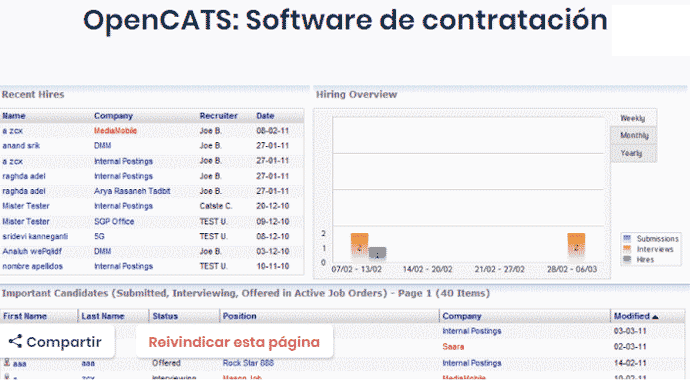Click the candidate icon beside aaa
690x392 pixels.
pos(7,363)
